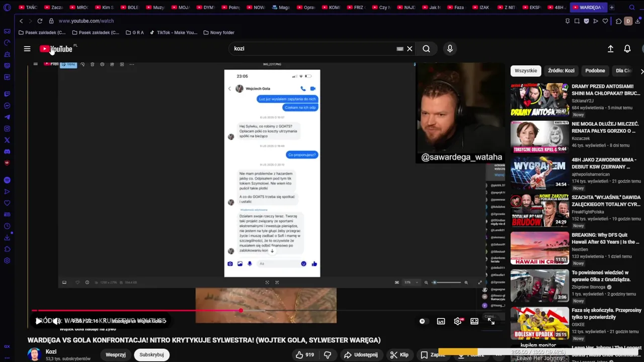Open X (Twitter) in the sidebar
Image resolution: width=644 pixels, height=362 pixels.
7,140
